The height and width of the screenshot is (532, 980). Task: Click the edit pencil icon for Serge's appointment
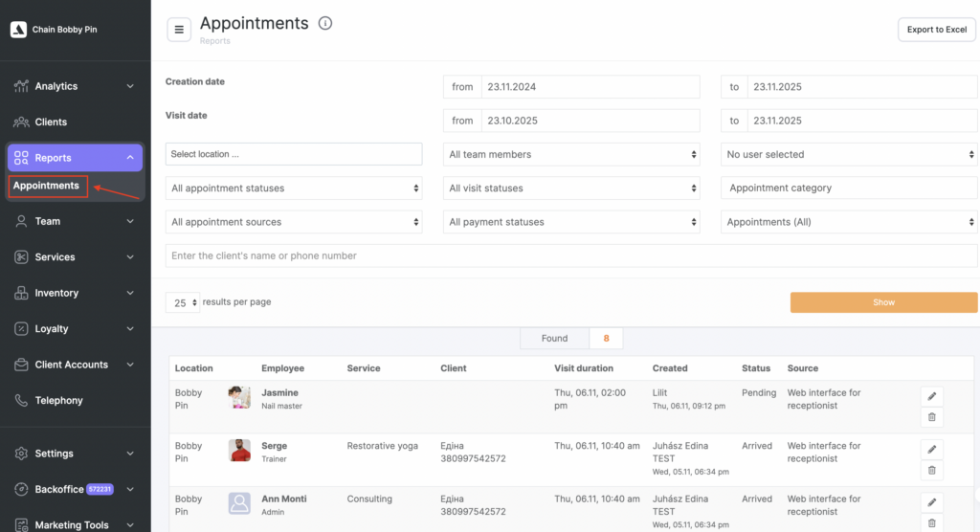tap(932, 450)
